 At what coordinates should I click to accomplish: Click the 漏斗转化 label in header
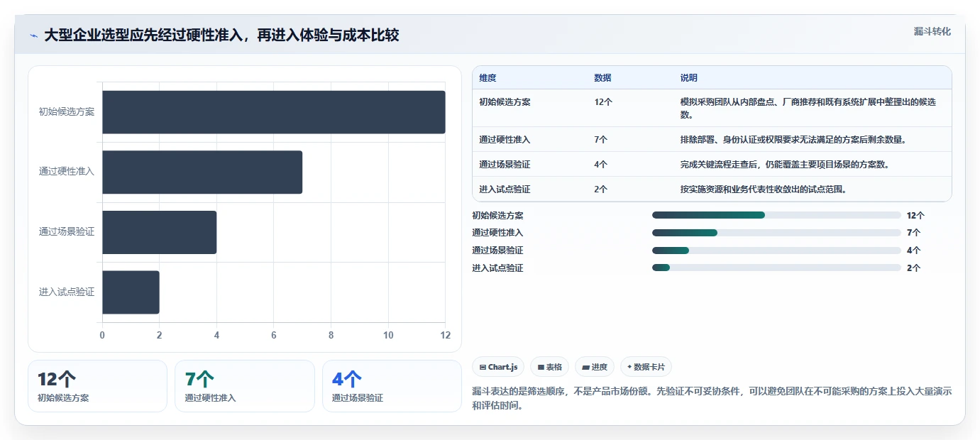(x=932, y=31)
